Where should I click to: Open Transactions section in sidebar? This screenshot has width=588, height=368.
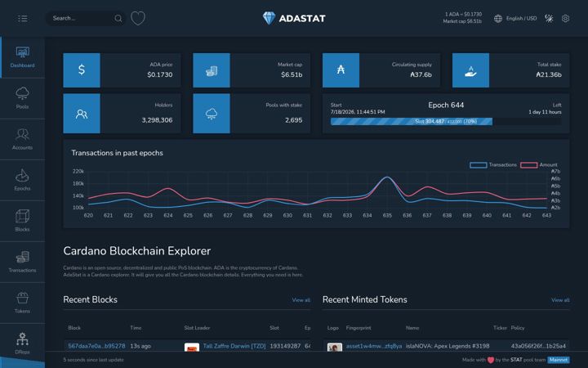point(23,262)
